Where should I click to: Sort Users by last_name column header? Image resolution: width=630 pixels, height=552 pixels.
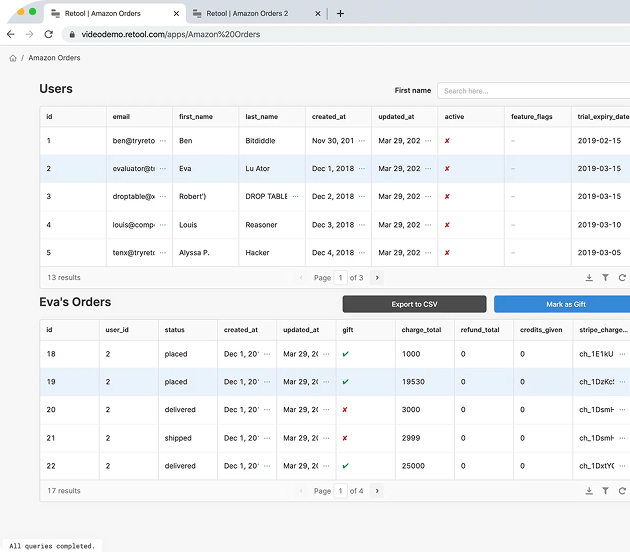(262, 117)
